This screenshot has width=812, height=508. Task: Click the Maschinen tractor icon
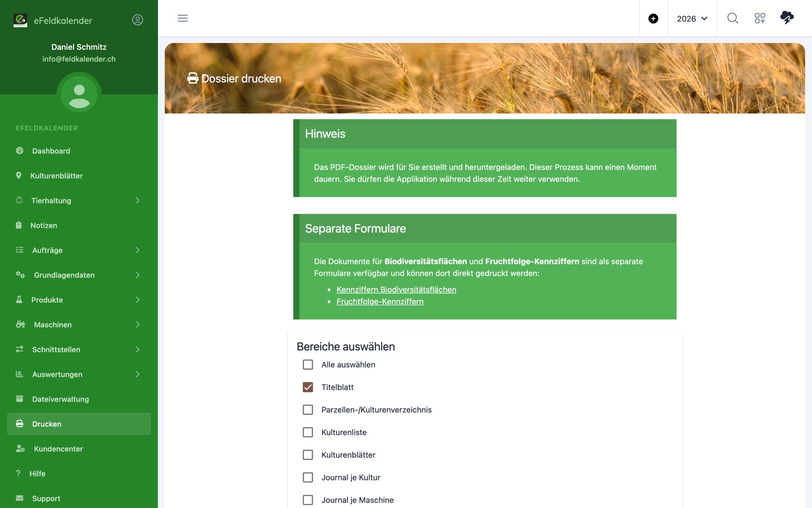20,324
